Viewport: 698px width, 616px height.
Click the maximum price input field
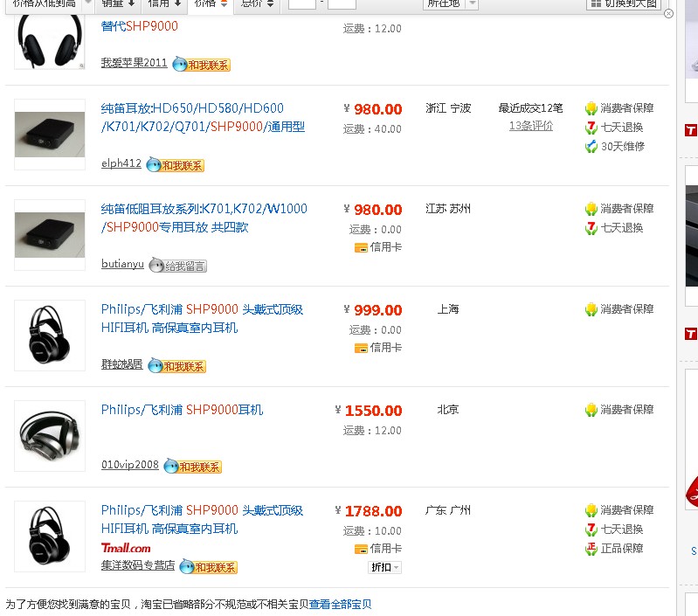click(342, 3)
